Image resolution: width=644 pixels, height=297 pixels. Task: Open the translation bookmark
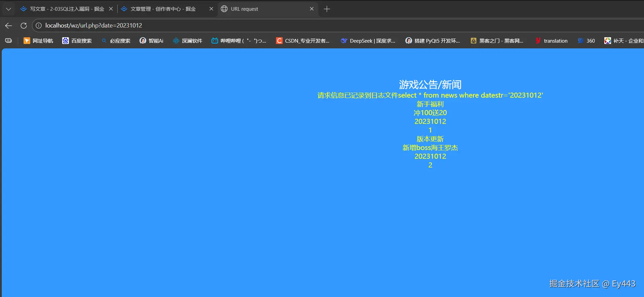(552, 41)
